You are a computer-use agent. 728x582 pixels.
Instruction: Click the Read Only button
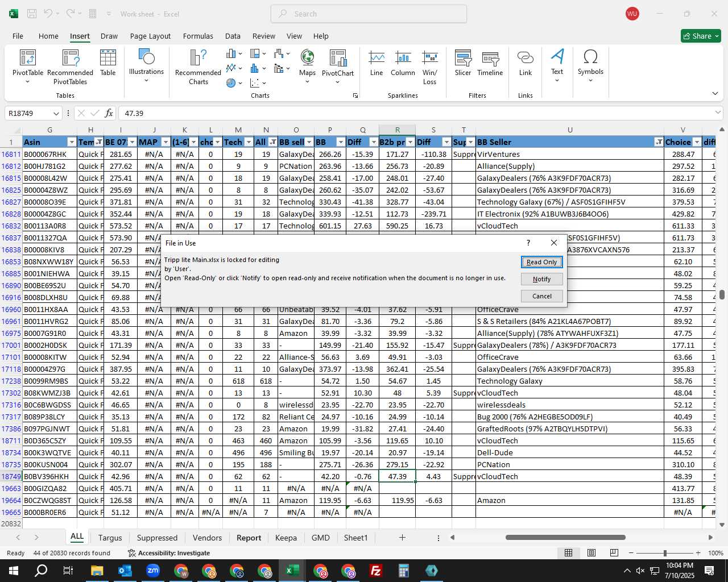[542, 262]
